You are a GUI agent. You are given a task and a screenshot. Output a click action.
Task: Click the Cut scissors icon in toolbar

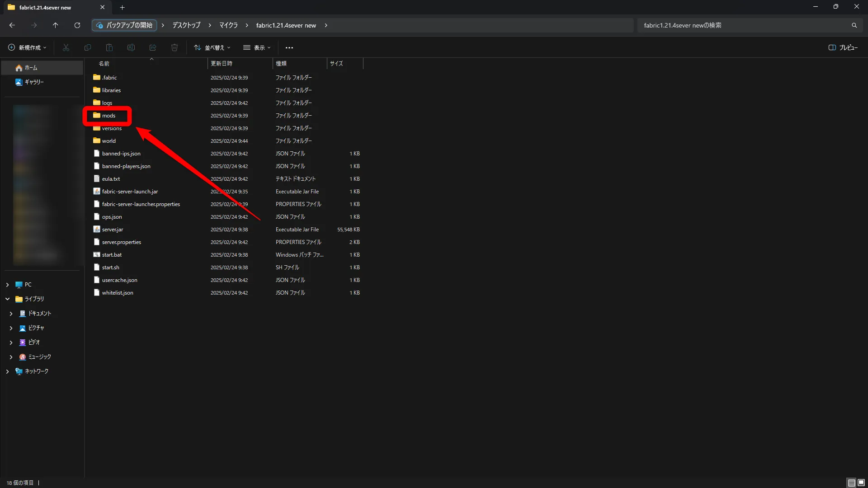pyautogui.click(x=66, y=47)
